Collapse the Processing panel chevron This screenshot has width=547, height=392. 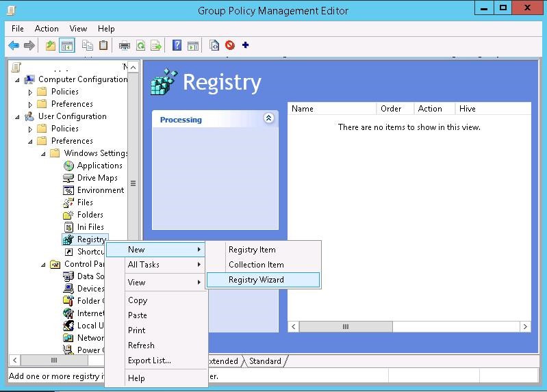[268, 118]
